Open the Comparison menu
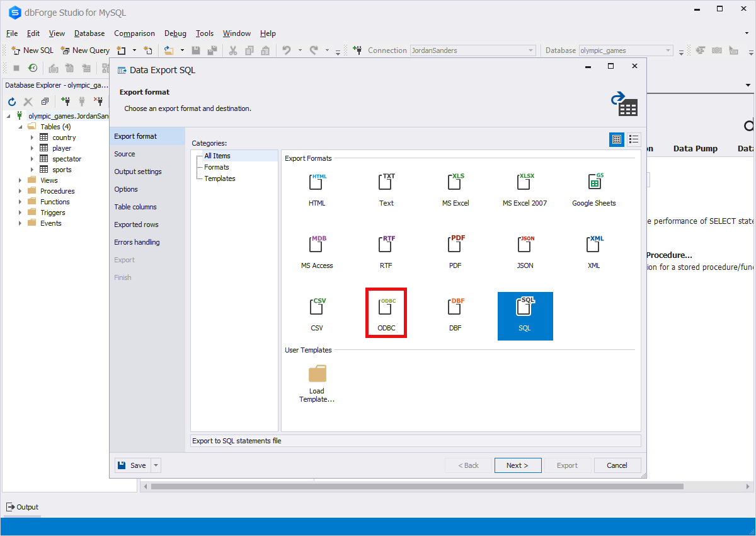 [134, 33]
